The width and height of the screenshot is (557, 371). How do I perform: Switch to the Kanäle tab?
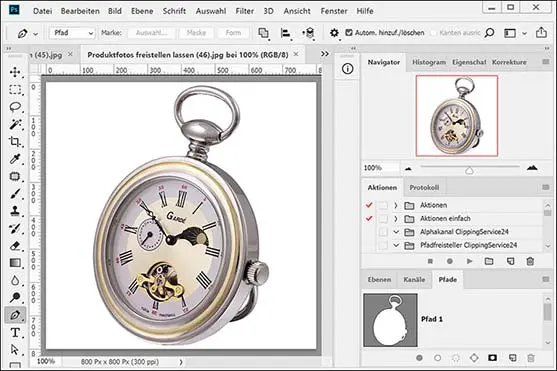point(414,280)
